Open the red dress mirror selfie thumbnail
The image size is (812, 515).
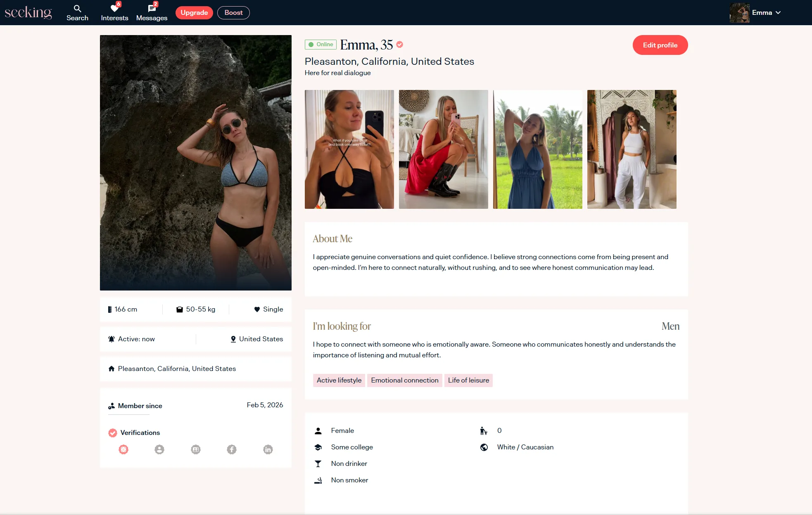coord(443,149)
